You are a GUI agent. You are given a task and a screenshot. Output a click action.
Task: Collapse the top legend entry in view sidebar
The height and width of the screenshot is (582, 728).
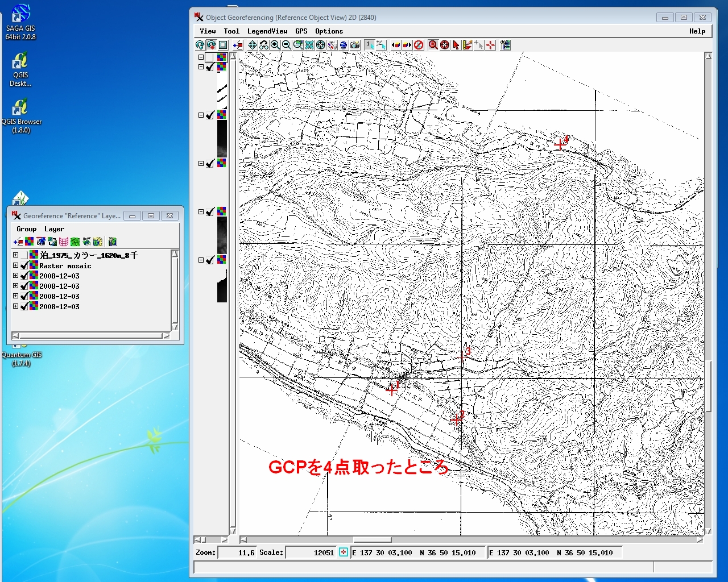pyautogui.click(x=201, y=57)
